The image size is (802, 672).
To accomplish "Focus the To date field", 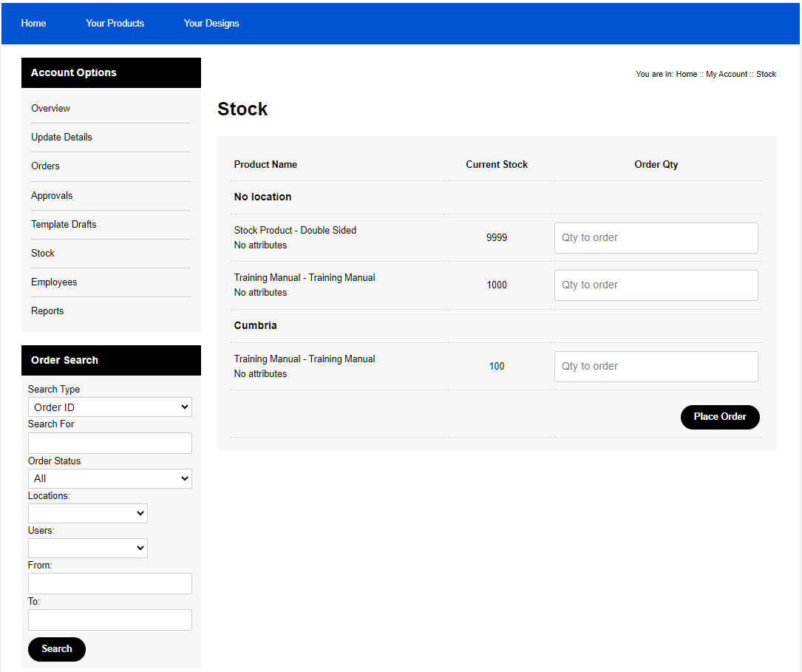I will click(x=110, y=620).
